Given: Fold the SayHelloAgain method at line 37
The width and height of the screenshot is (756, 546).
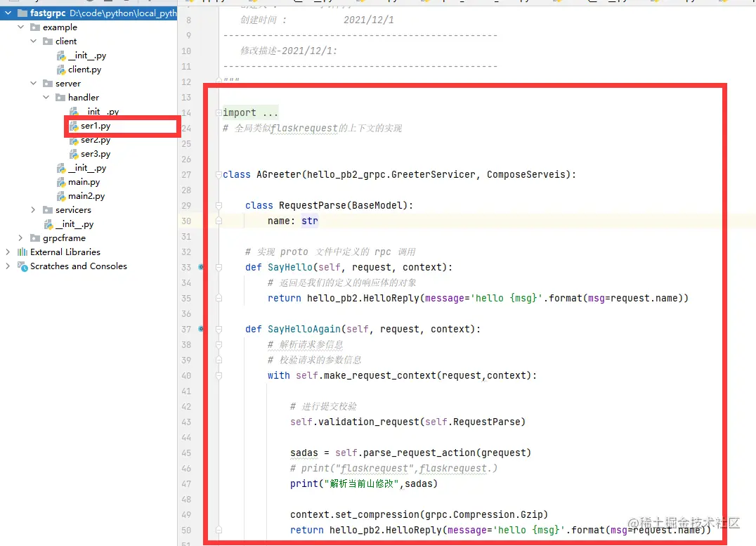Looking at the screenshot, I should pyautogui.click(x=219, y=328).
